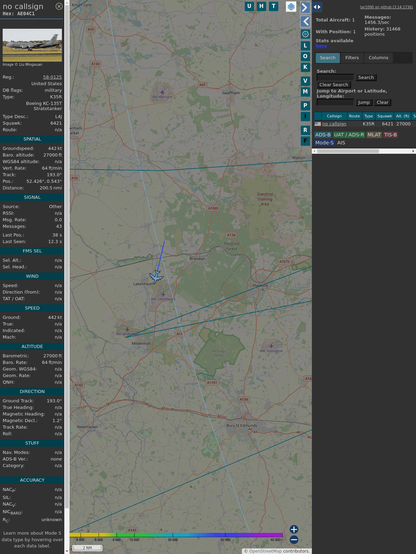This screenshot has width=416, height=554.
Task: Click the center-on-aircraft circle icon
Action: [x=305, y=34]
